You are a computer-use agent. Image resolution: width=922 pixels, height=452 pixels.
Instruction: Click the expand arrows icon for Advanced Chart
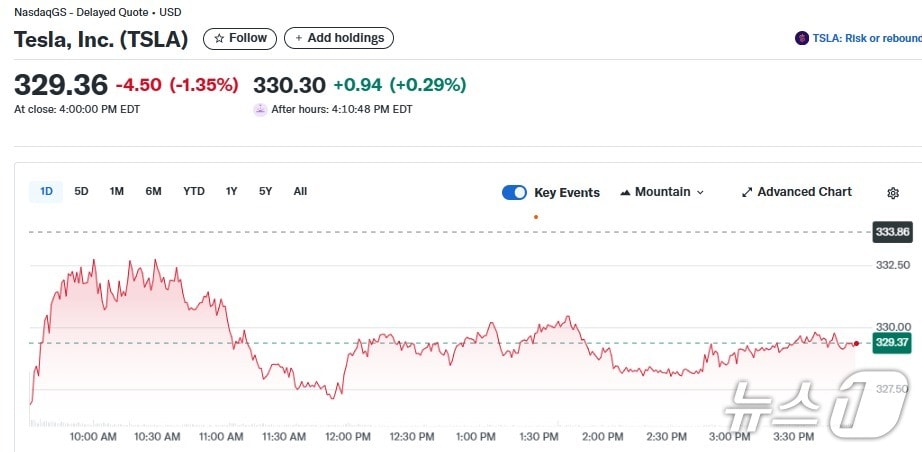click(746, 193)
